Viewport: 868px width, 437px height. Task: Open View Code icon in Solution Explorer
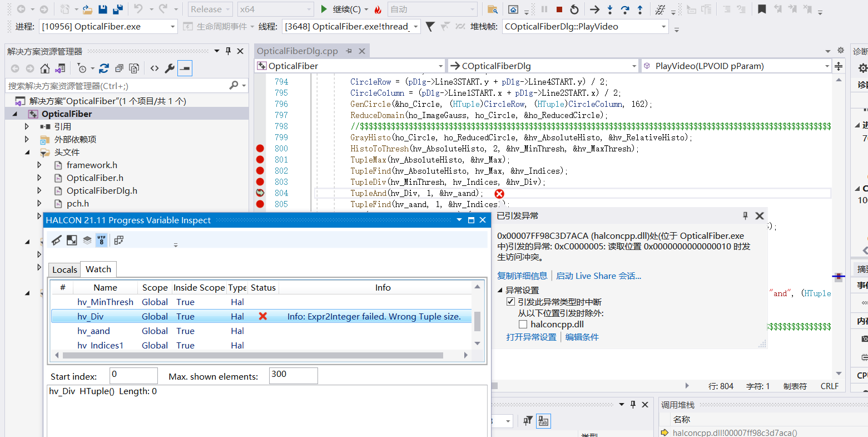coord(155,68)
